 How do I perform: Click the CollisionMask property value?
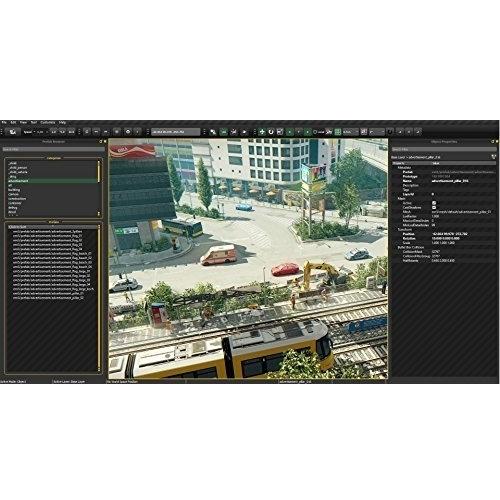[x=436, y=252]
